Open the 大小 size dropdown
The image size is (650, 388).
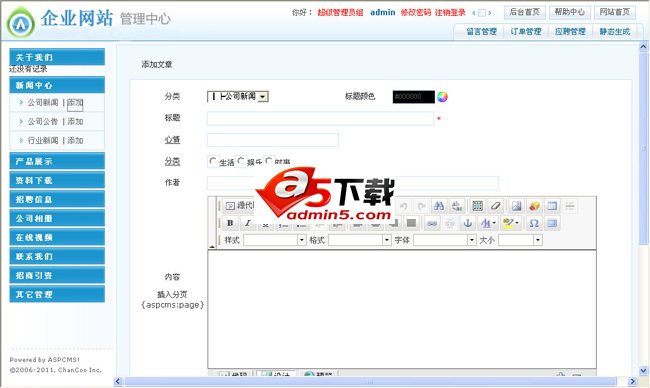(x=520, y=240)
